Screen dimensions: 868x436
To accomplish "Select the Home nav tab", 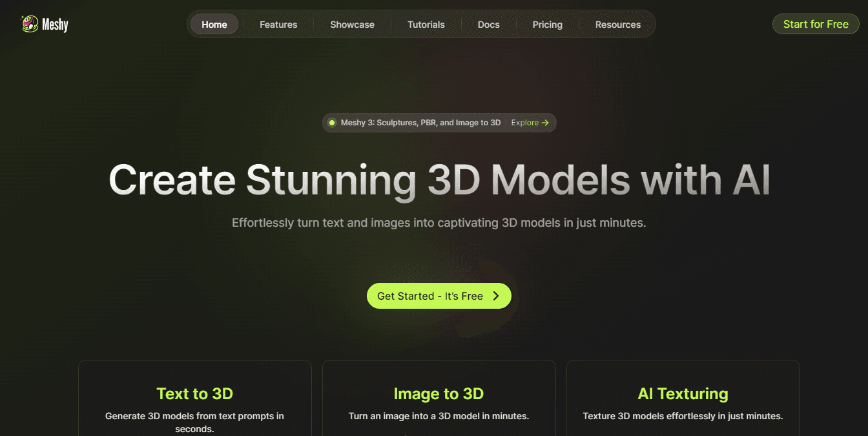I will pyautogui.click(x=214, y=25).
